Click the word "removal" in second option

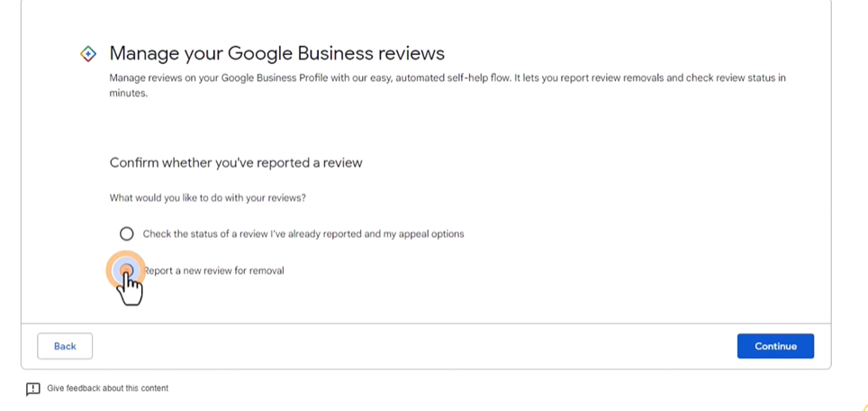point(267,270)
